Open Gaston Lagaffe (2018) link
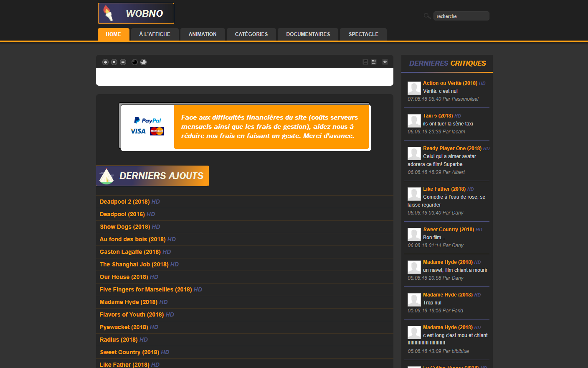Screen dimensions: 588x368 click(x=130, y=252)
